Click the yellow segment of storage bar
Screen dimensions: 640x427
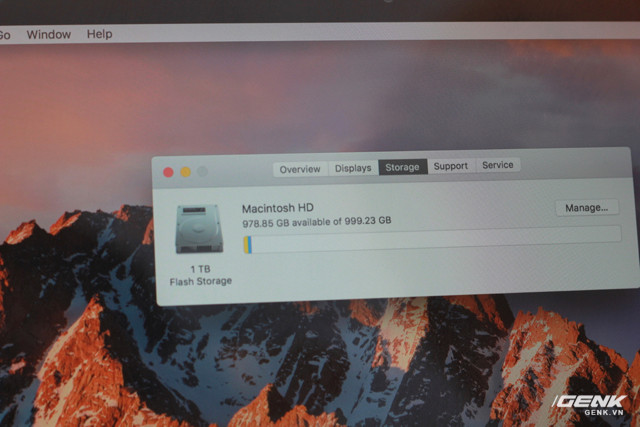pos(245,245)
